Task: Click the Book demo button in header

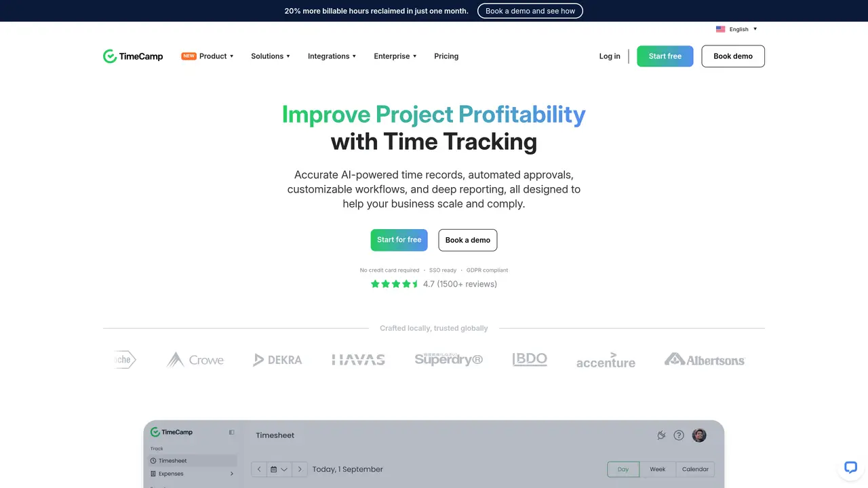Action: pyautogui.click(x=733, y=56)
